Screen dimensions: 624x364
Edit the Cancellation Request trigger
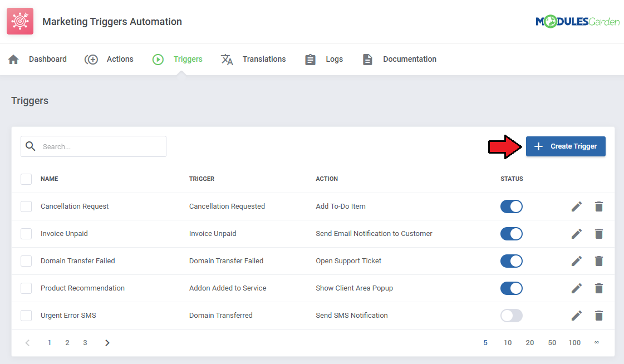pos(577,206)
